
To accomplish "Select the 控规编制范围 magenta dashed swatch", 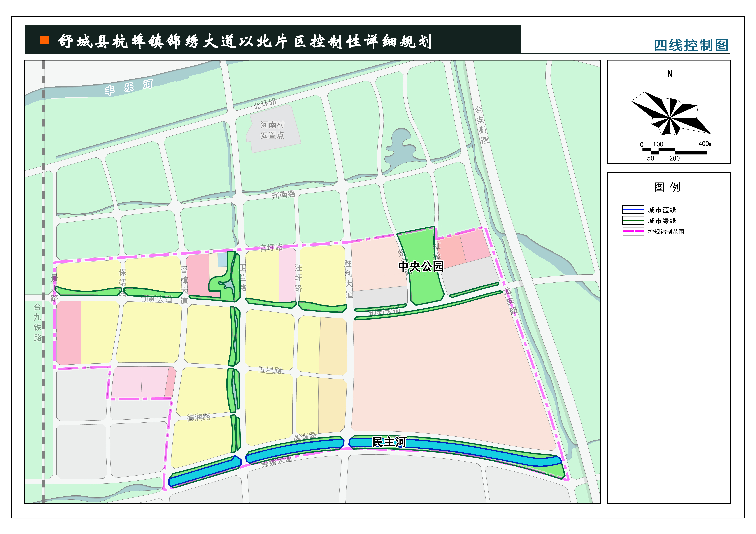I will coord(633,231).
